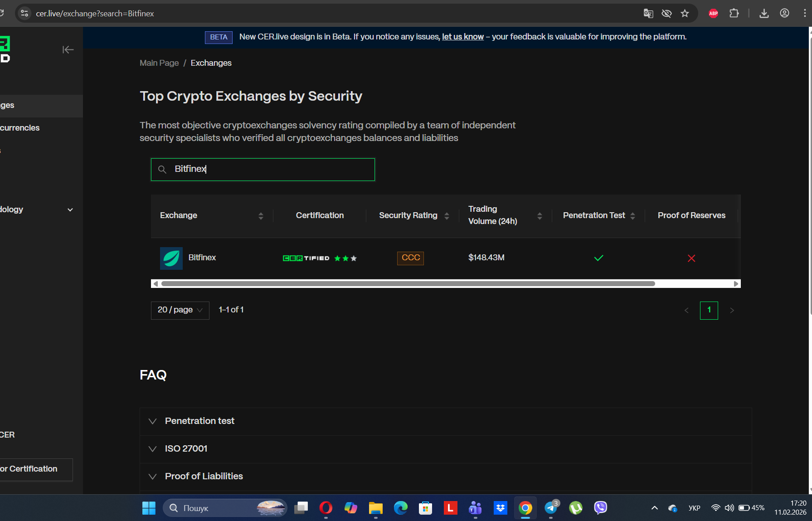This screenshot has height=521, width=812.
Task: Click the "1-1 of 1" results count
Action: (231, 310)
